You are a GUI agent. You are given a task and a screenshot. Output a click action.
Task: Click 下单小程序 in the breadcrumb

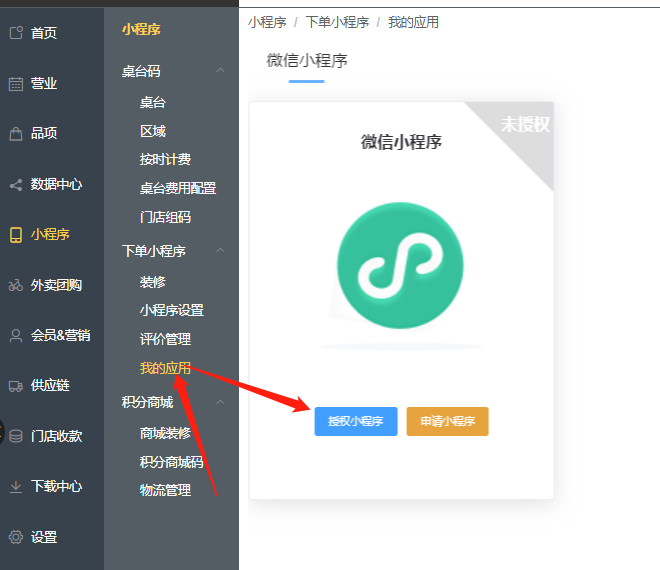click(x=337, y=22)
